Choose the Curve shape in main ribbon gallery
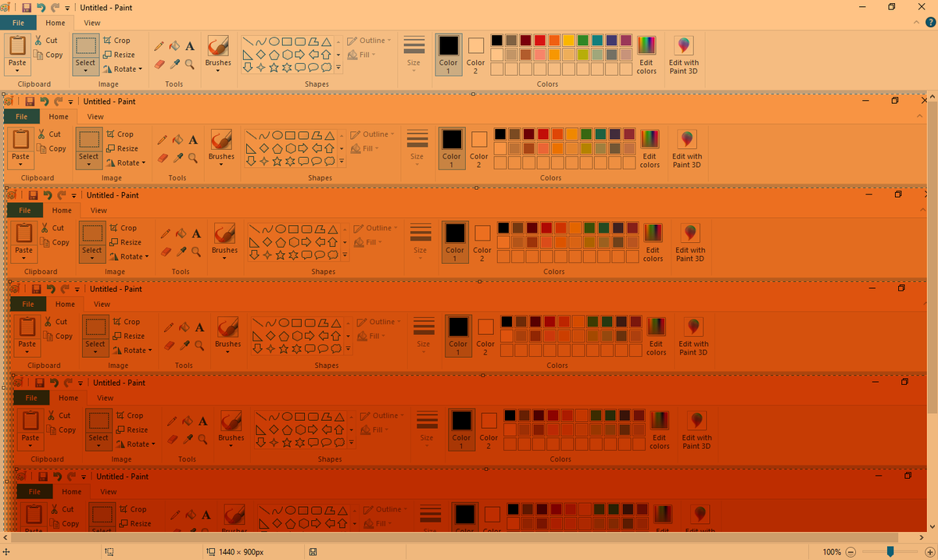 coord(260,41)
